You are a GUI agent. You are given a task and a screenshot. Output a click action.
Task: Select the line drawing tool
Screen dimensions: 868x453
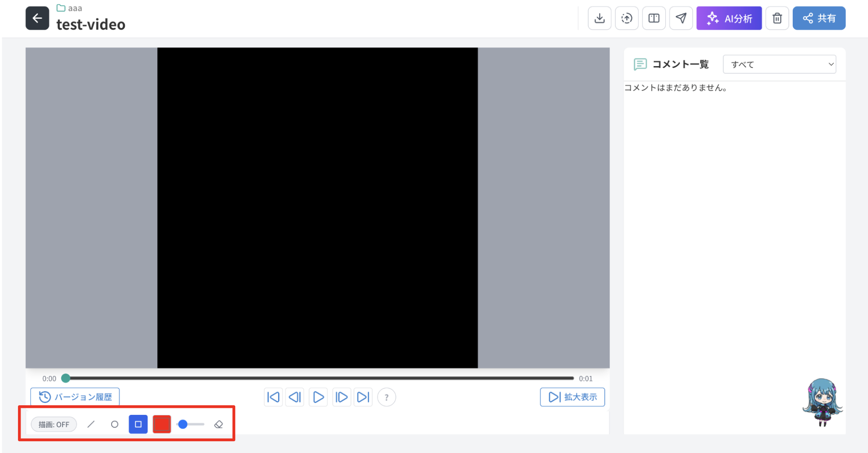(x=91, y=425)
